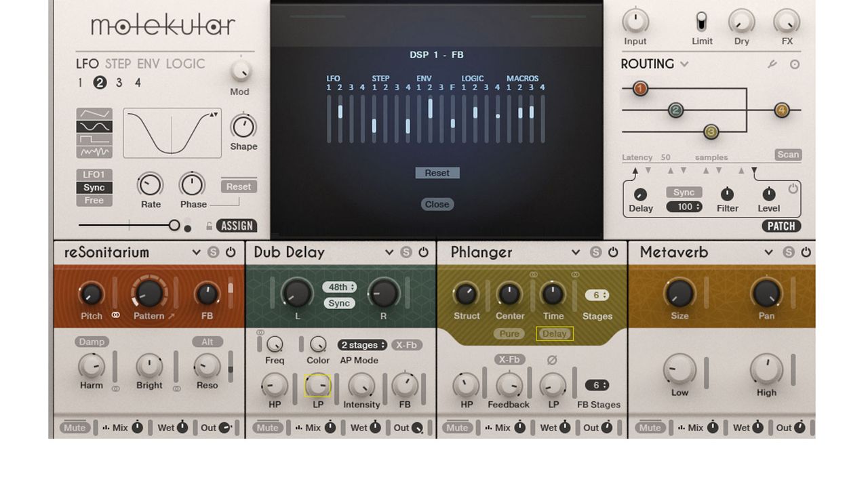Select LFO number 1
This screenshot has height=488, width=868.
pos(80,83)
